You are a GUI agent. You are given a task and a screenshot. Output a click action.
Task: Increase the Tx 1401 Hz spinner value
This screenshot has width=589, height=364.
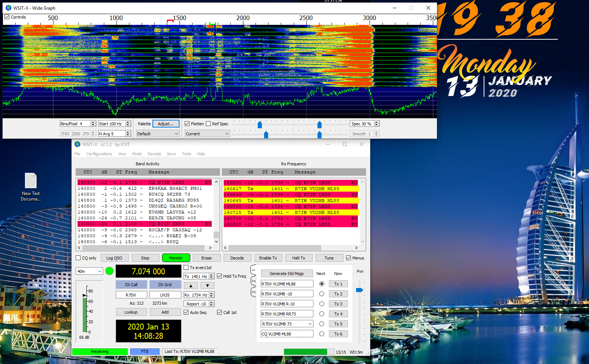(211, 275)
